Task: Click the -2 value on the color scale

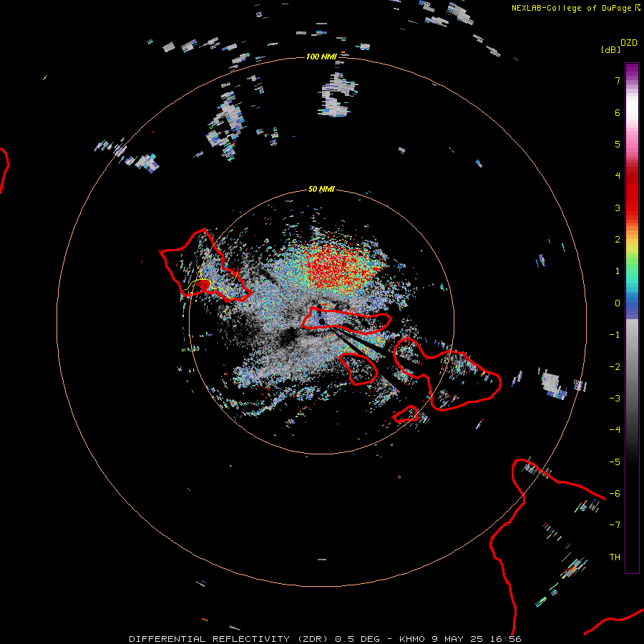Action: 615,367
